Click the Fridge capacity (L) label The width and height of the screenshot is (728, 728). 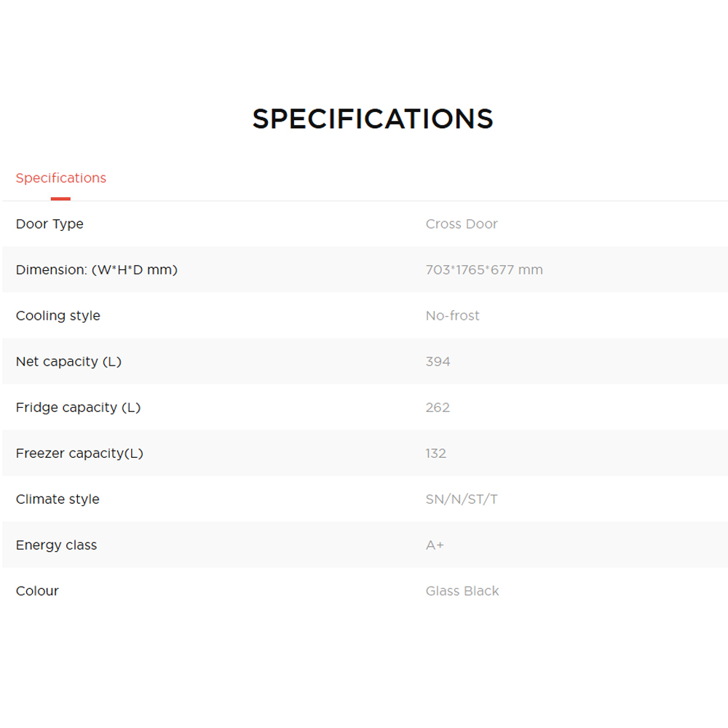point(78,408)
